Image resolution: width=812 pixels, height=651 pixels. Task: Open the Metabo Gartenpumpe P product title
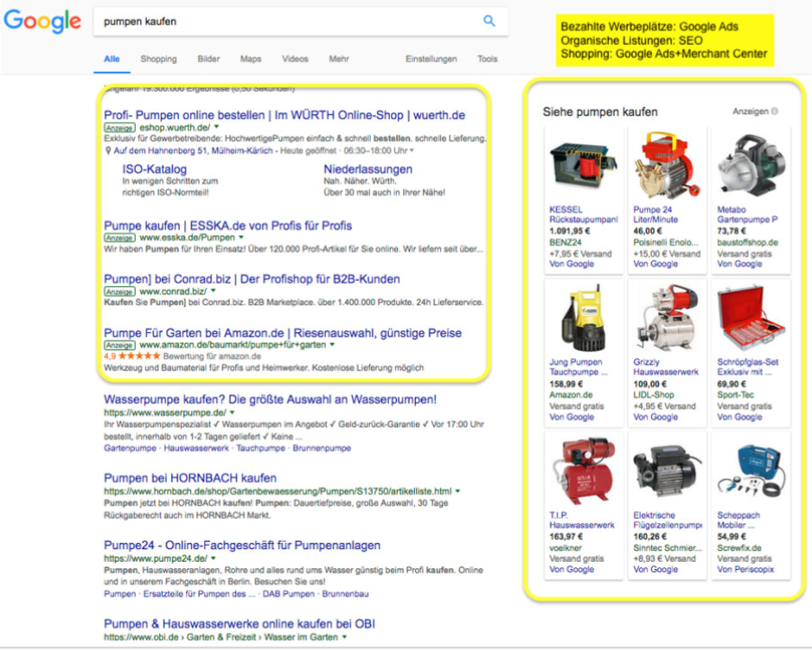(747, 214)
